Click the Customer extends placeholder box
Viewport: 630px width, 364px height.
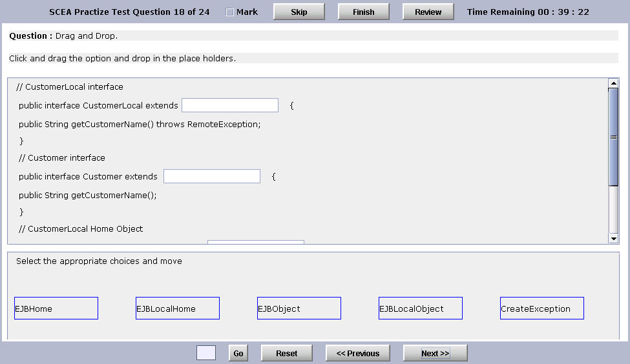212,176
